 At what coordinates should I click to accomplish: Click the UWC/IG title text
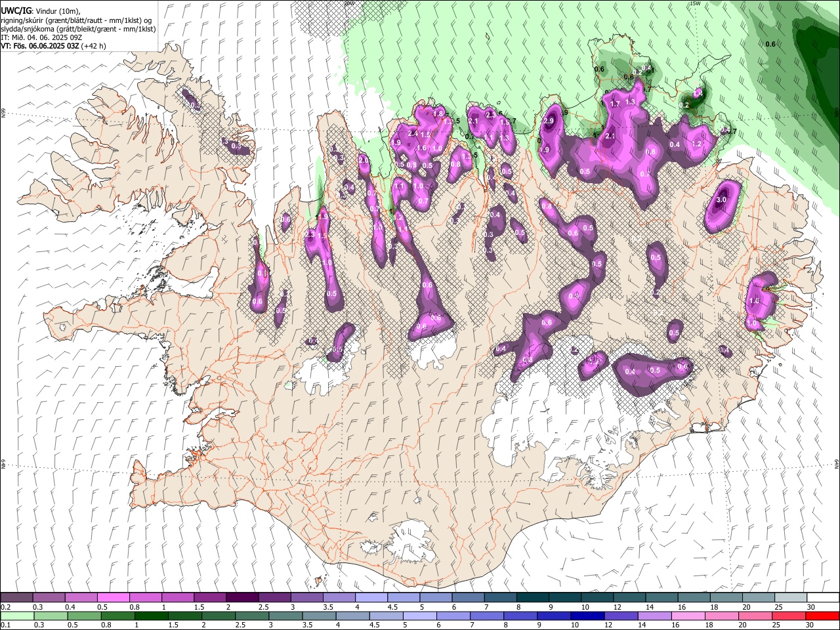click(15, 10)
